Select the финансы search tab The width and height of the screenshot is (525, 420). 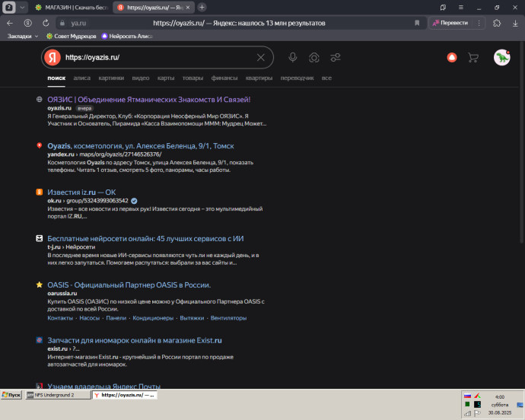(x=224, y=78)
